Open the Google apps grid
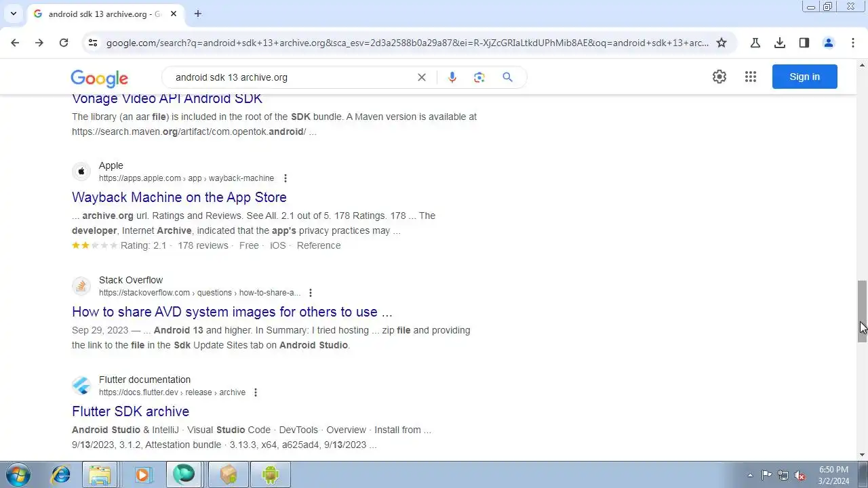Image resolution: width=868 pixels, height=488 pixels. tap(750, 77)
